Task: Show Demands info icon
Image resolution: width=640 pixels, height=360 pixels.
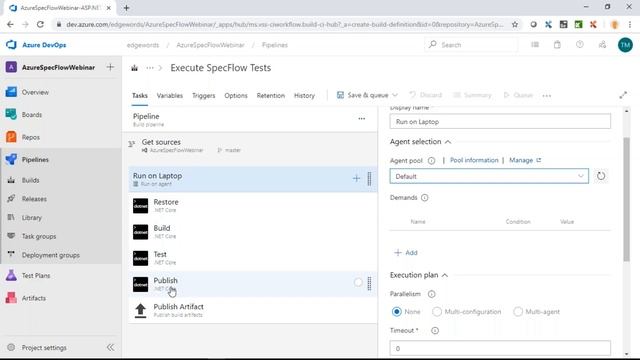Action: point(424,198)
